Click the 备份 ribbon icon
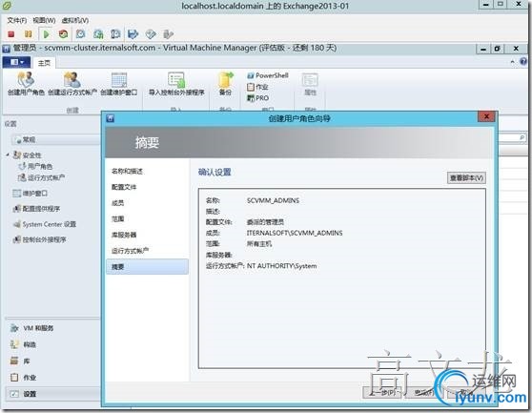Screen dimensions: 532x413 pos(225,84)
